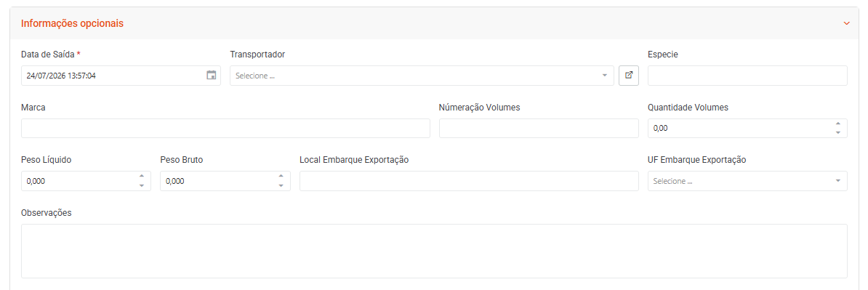This screenshot has width=868, height=290.
Task: Focus the Númeração Volumes input field
Action: (x=539, y=128)
